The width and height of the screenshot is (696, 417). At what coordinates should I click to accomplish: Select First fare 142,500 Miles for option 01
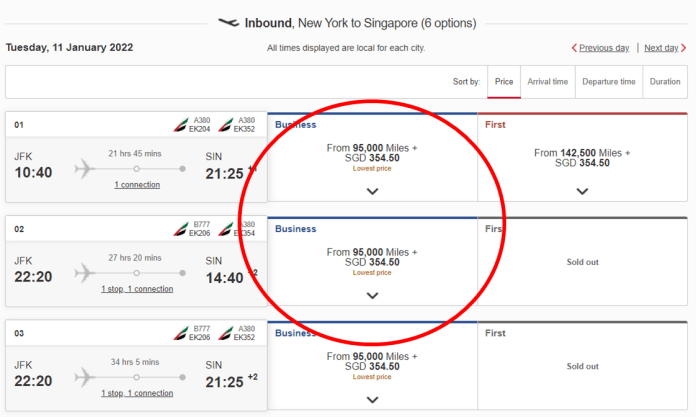[582, 158]
